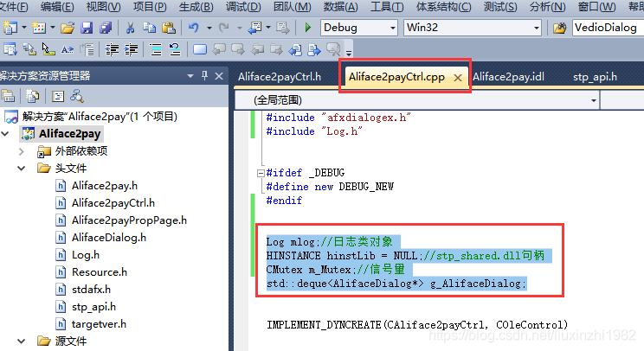Click the New Project toolbar icon
This screenshot has width=644, height=351.
[x=10, y=28]
